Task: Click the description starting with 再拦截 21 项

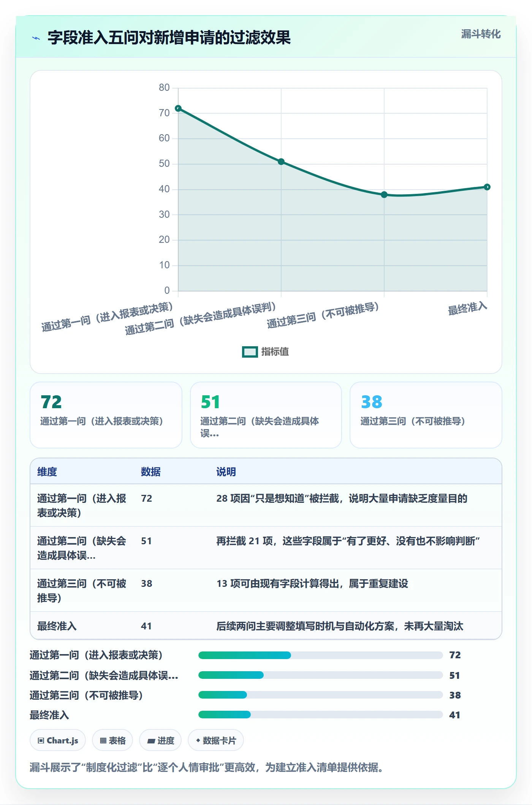Action: (348, 541)
